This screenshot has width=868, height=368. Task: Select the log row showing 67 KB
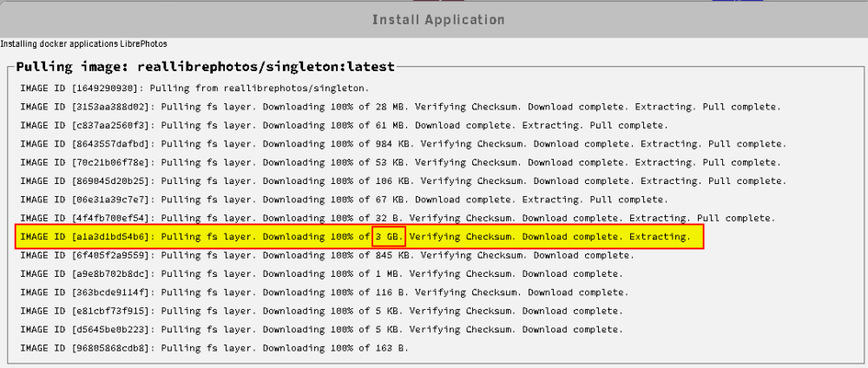pos(345,200)
